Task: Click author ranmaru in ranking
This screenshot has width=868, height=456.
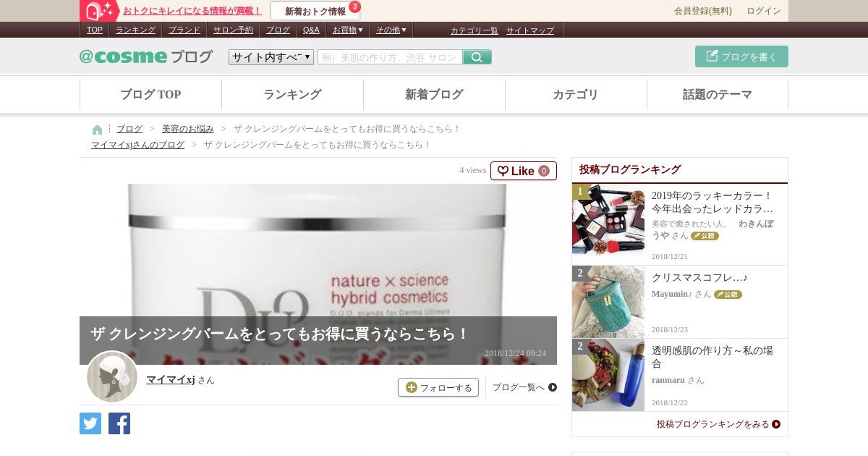Action: click(668, 380)
